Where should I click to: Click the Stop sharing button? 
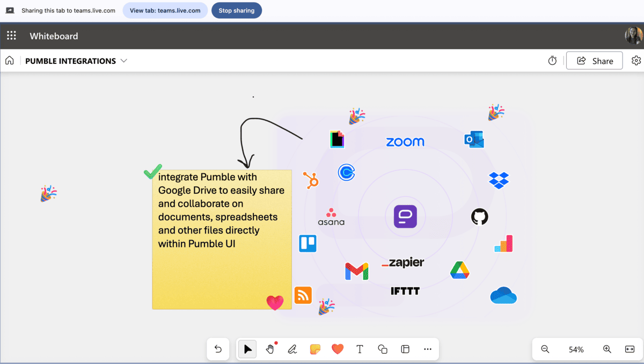[x=237, y=10]
